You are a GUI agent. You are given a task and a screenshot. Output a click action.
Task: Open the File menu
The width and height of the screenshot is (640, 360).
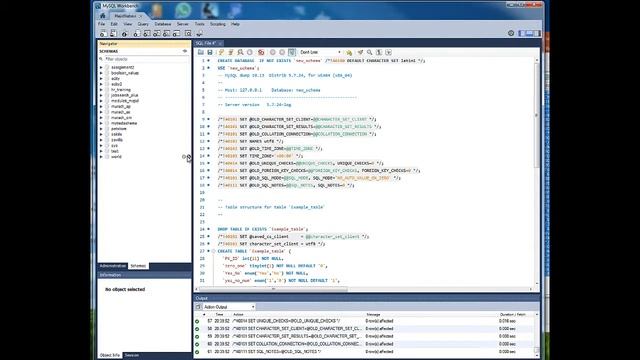pyautogui.click(x=101, y=24)
